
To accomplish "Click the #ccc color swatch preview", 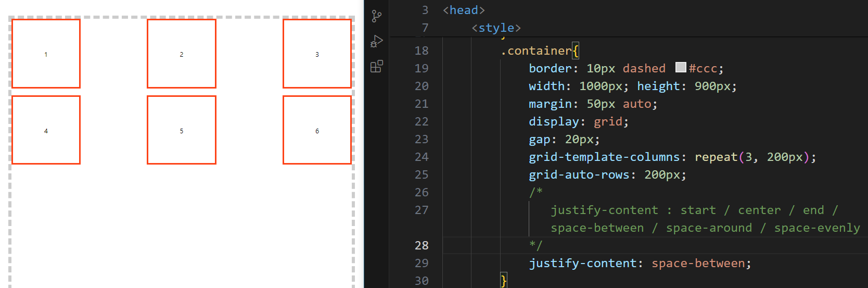I will [x=681, y=67].
